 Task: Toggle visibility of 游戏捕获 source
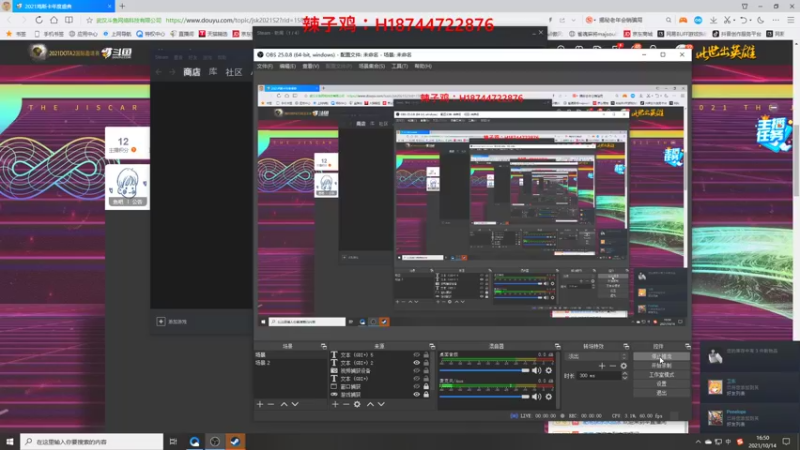[x=416, y=394]
